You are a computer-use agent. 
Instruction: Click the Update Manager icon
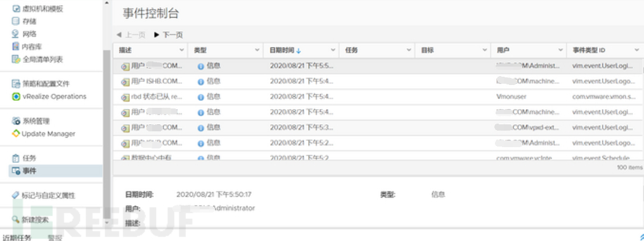coord(16,134)
